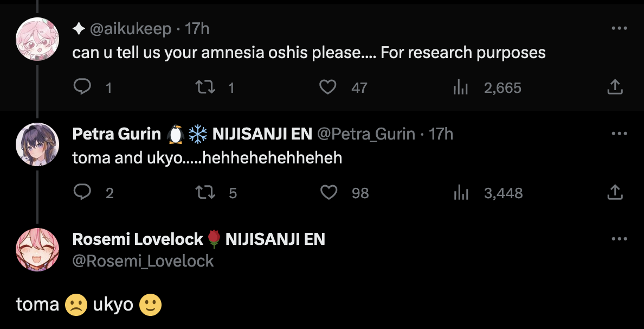Click Rosemi Lovelock's profile avatar
The width and height of the screenshot is (644, 329).
click(x=37, y=250)
